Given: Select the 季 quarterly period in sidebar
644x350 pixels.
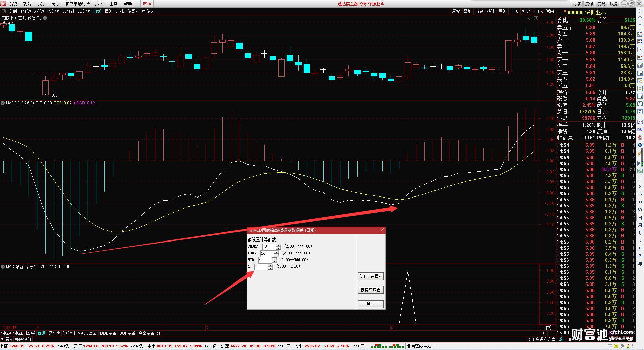Looking at the screenshot, I should coord(640,256).
